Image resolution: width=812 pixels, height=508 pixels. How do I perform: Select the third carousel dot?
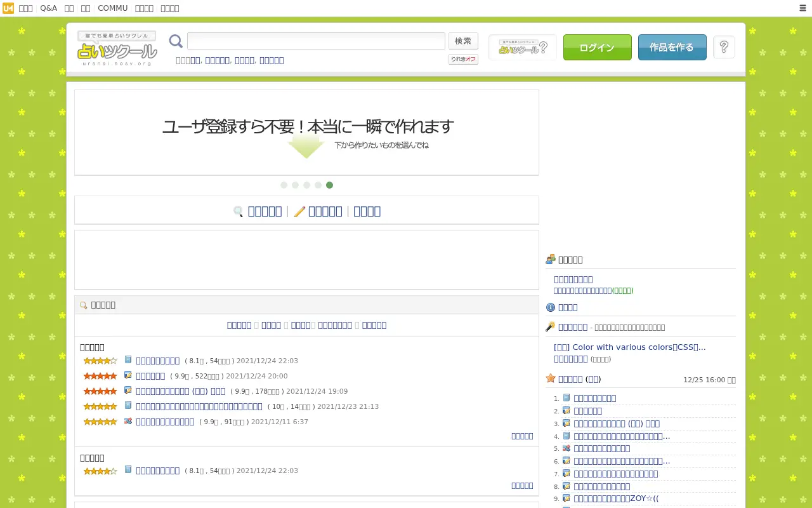click(x=306, y=185)
